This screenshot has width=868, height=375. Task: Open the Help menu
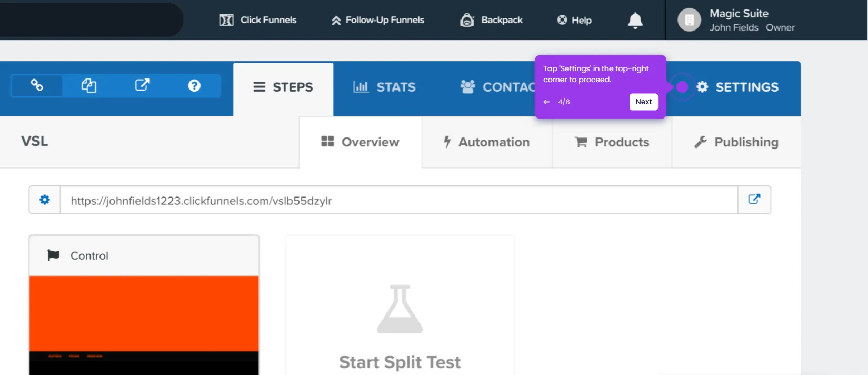pos(574,20)
